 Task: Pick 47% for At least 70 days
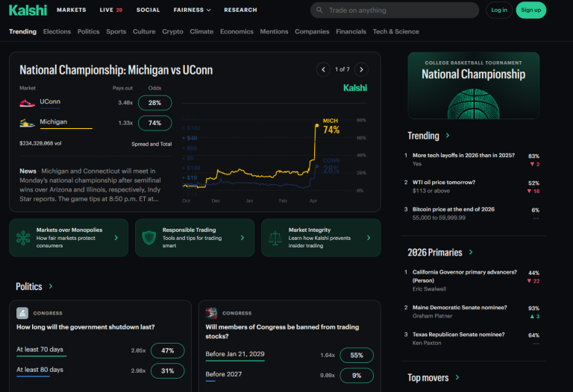167,350
